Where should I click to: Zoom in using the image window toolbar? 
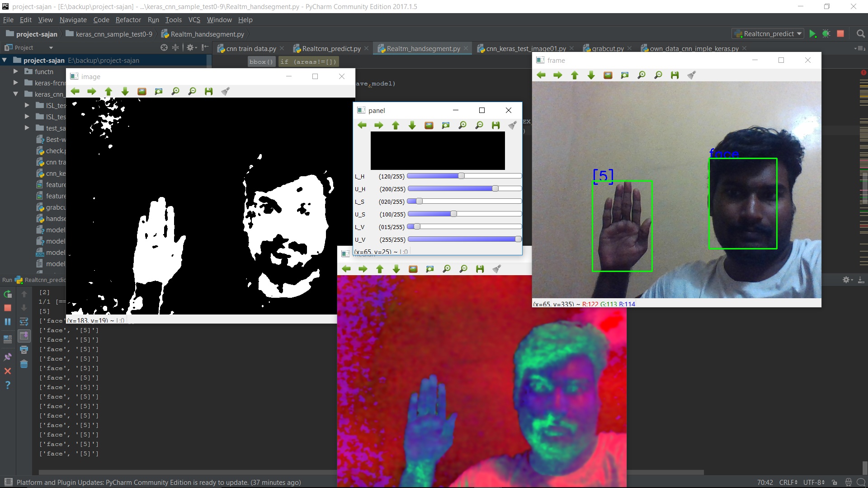click(175, 92)
